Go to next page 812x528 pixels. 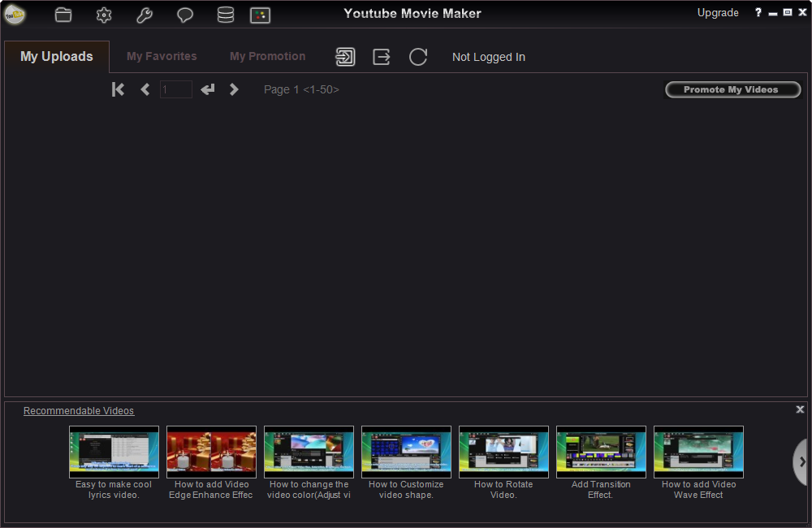click(234, 89)
